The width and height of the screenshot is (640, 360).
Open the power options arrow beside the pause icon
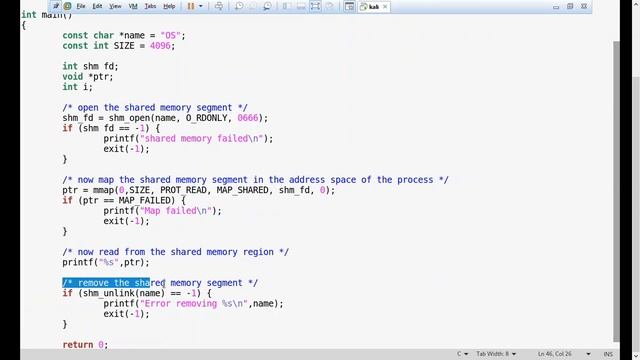[200, 6]
